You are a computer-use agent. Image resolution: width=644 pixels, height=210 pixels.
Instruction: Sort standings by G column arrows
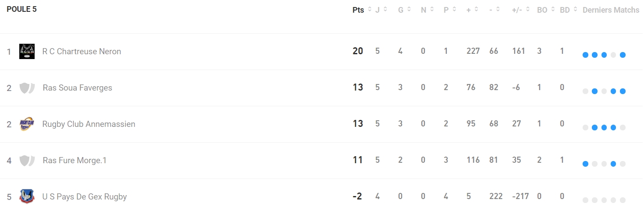409,9
